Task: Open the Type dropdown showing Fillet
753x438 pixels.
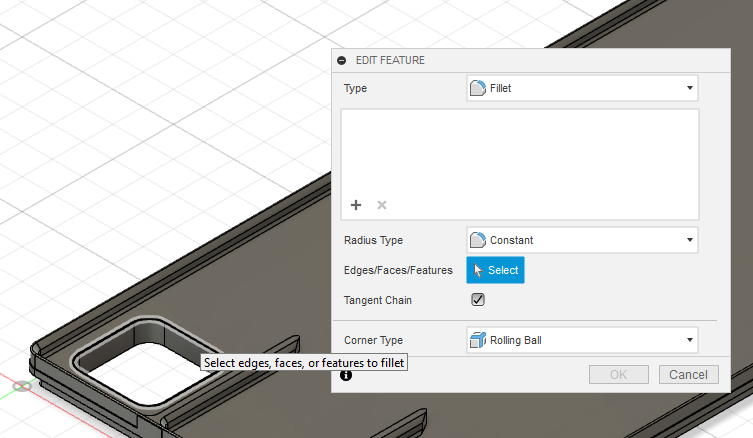Action: click(x=582, y=88)
